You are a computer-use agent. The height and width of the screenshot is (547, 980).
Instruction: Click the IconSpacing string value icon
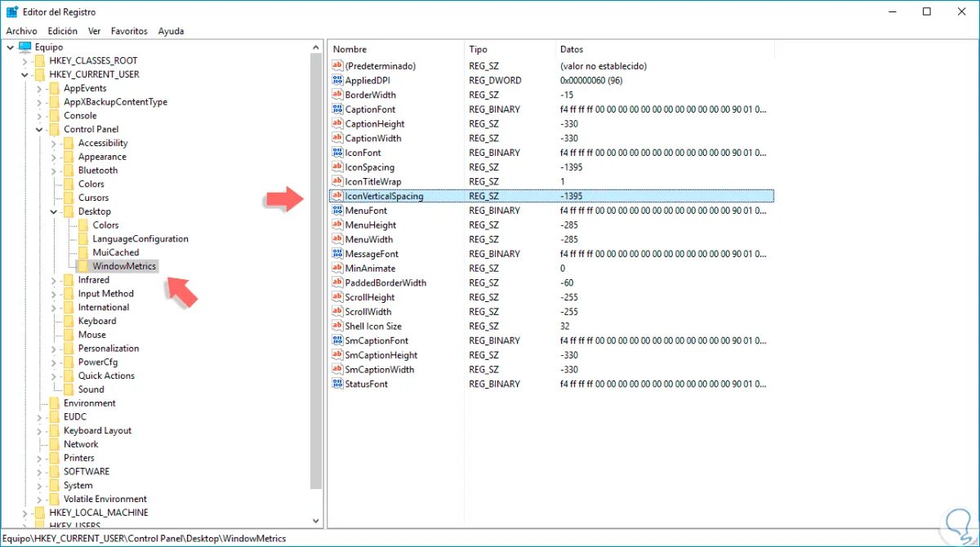pyautogui.click(x=337, y=167)
